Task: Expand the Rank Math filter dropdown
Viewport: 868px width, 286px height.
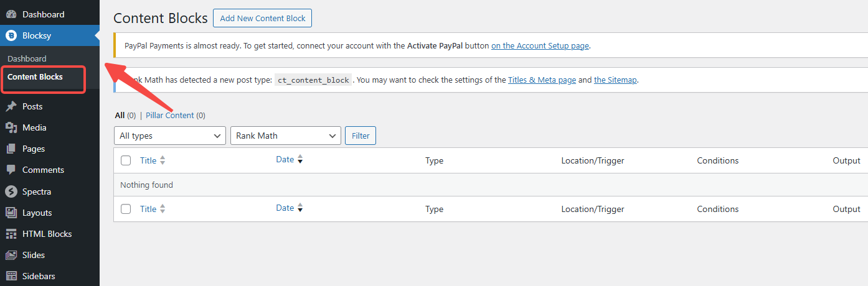Action: point(285,136)
